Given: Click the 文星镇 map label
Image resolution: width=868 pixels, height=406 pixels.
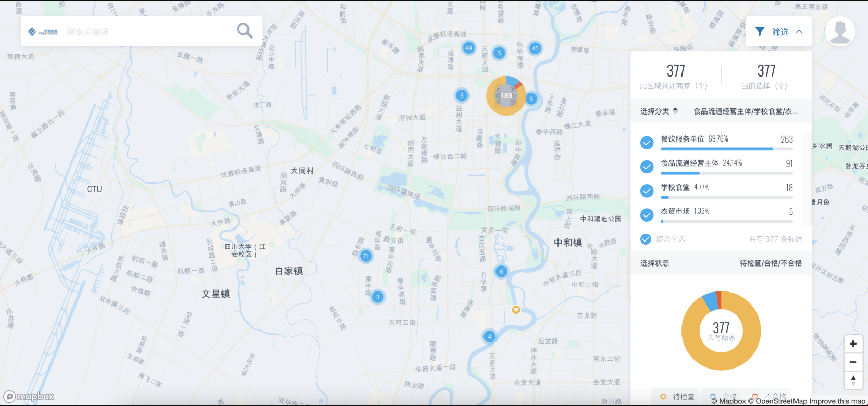Looking at the screenshot, I should pyautogui.click(x=216, y=294).
